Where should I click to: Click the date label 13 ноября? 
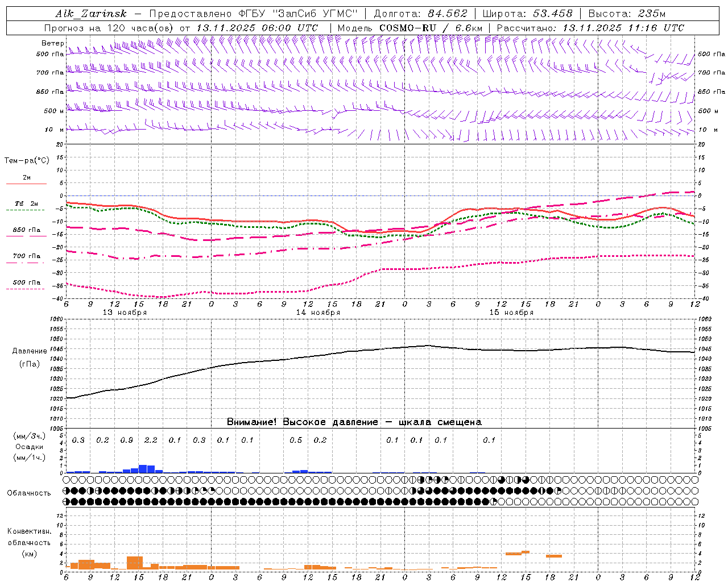point(125,313)
